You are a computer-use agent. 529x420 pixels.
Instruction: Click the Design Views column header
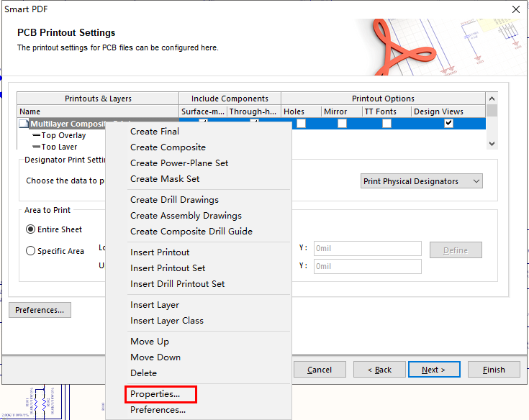[448, 111]
